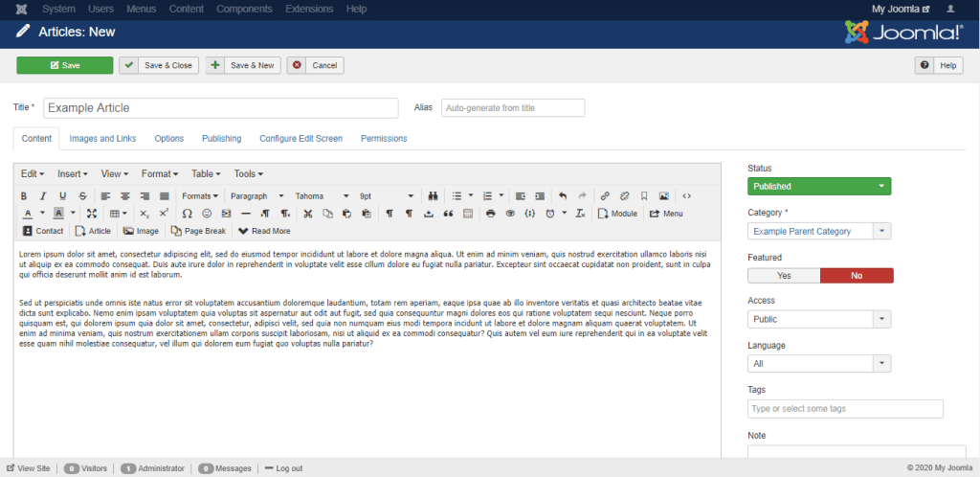
Task: Click the green Save button
Action: 65,66
